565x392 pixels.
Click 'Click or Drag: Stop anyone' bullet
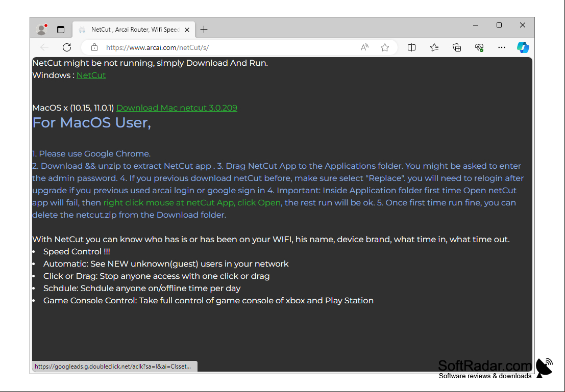[x=156, y=276]
